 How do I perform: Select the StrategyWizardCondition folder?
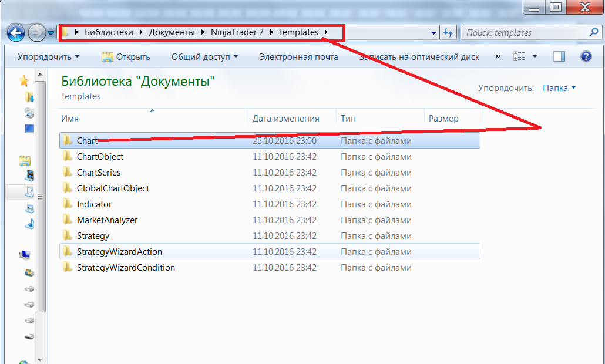tap(126, 268)
